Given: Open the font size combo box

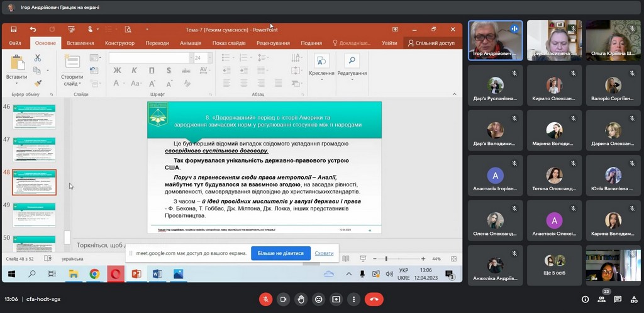Looking at the screenshot, I should [x=201, y=57].
